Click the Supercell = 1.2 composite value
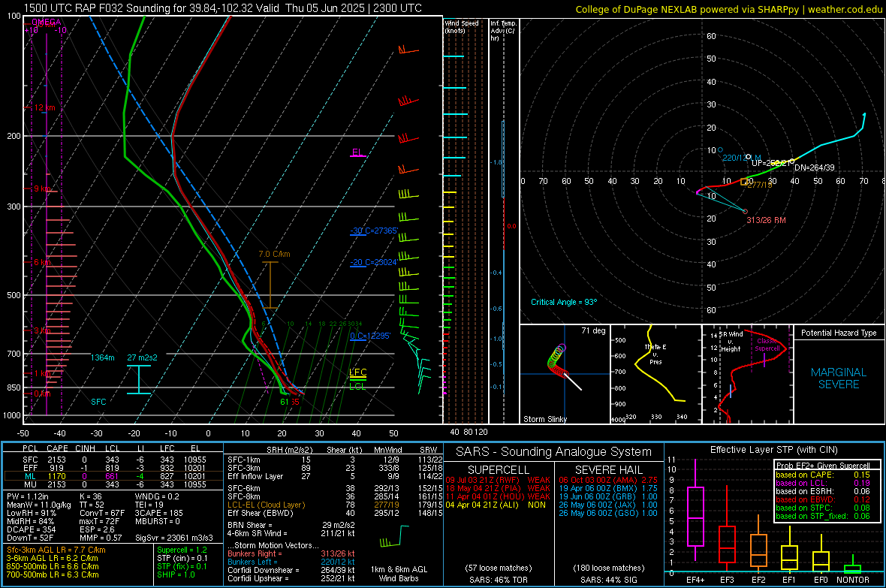Viewport: 886px width, 588px height. click(182, 550)
